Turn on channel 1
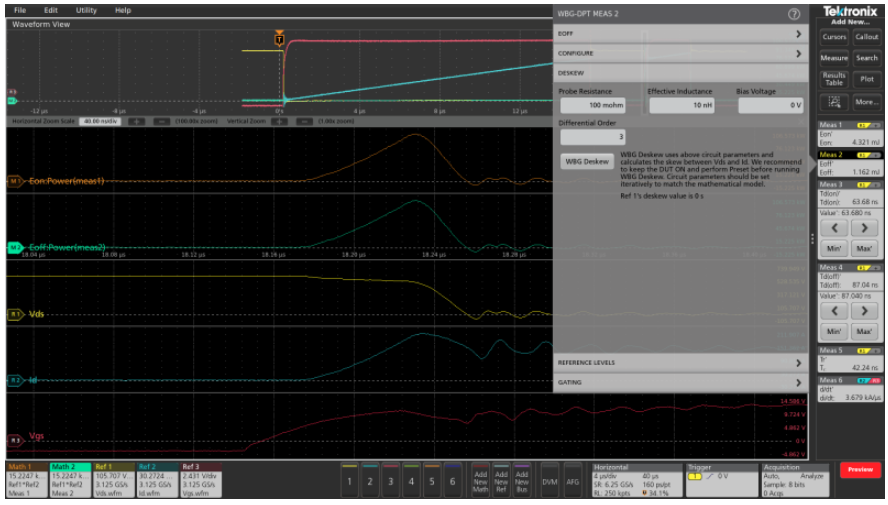The image size is (888, 505). pyautogui.click(x=349, y=481)
